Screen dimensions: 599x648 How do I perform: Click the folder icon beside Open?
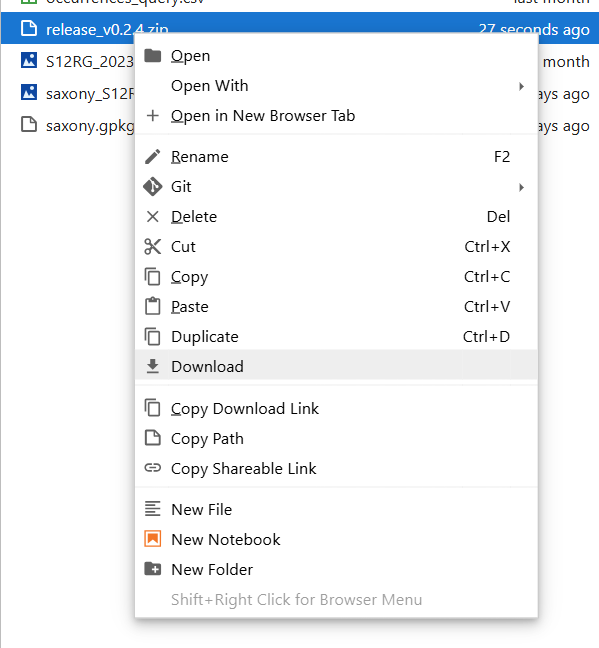click(153, 55)
